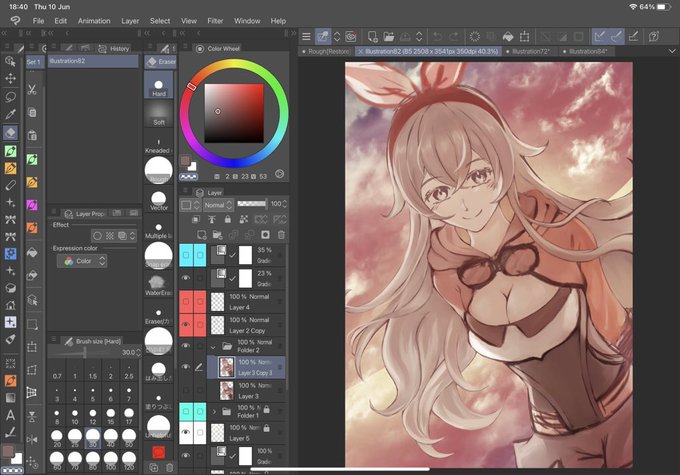This screenshot has width=680, height=475.
Task: Select the Soft eraser sub tool
Action: tap(159, 114)
